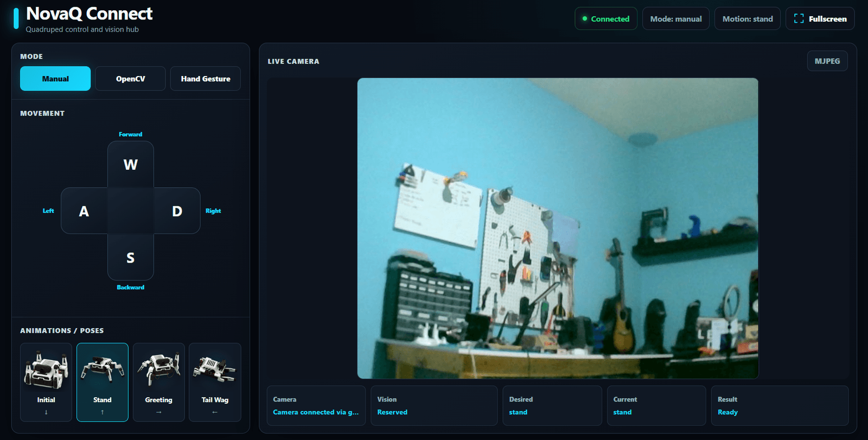Click the 'Right' direction label
Screen dimensions: 868x440
click(x=213, y=211)
